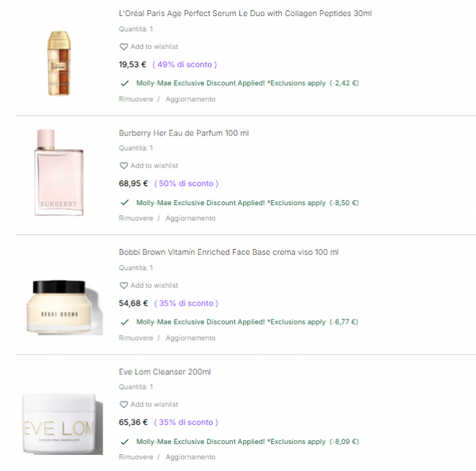Click the wishlist heart icon for Burberry Her

tap(124, 166)
